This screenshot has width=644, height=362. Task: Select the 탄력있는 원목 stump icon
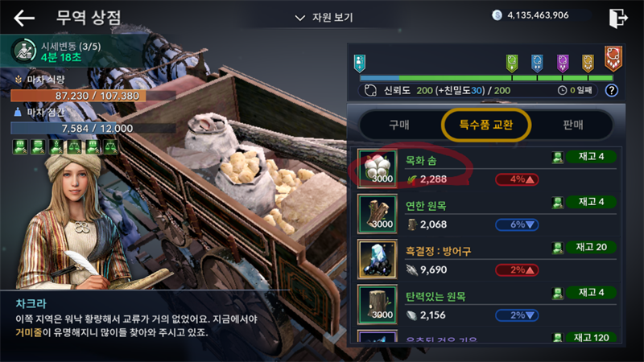click(x=378, y=304)
